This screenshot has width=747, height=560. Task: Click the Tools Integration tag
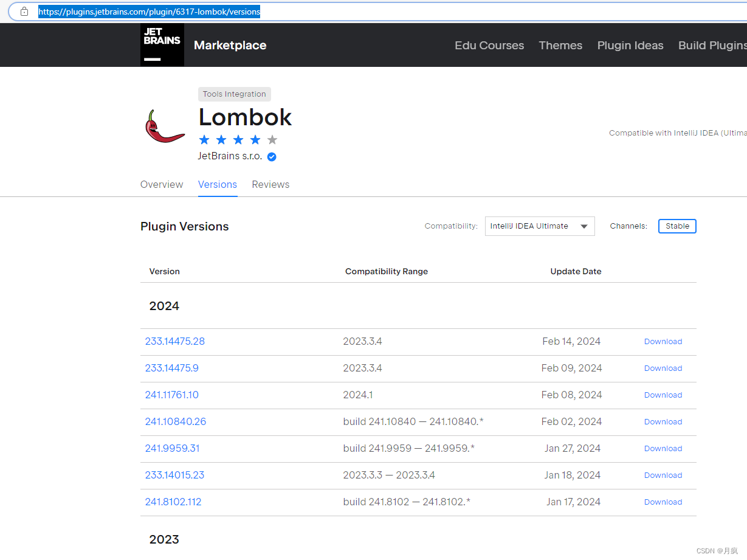coord(235,94)
